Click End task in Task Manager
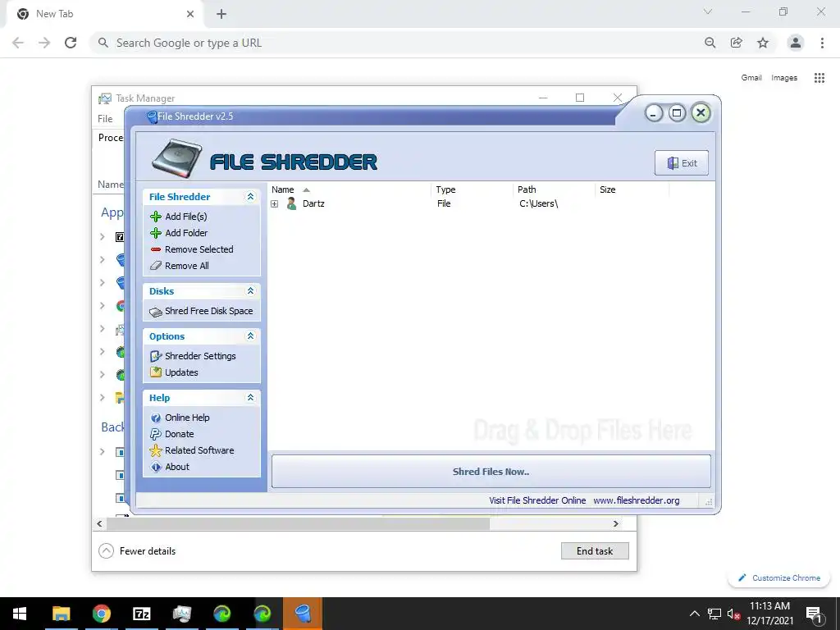 [x=595, y=550]
